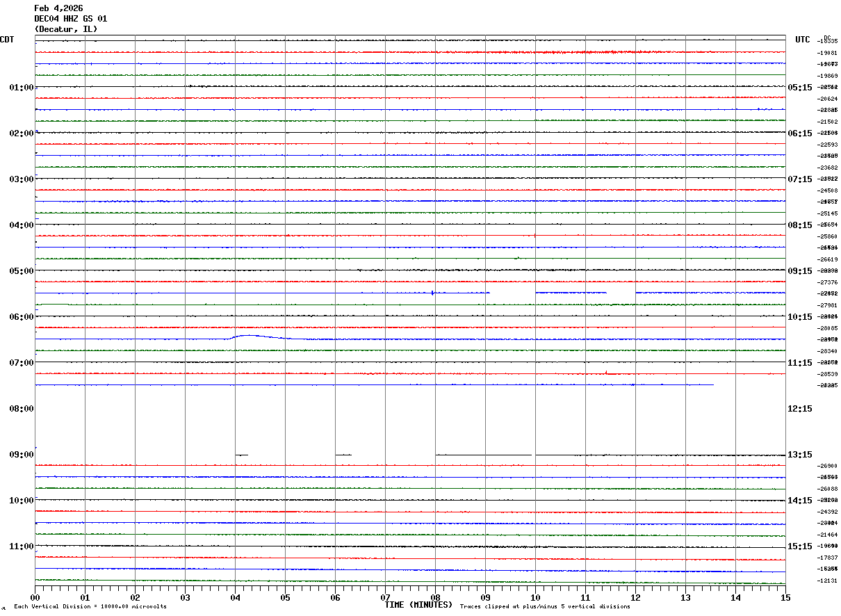This screenshot has height=616, width=841.
Task: Select the 15:15 UTC time label
Action: pyautogui.click(x=800, y=546)
